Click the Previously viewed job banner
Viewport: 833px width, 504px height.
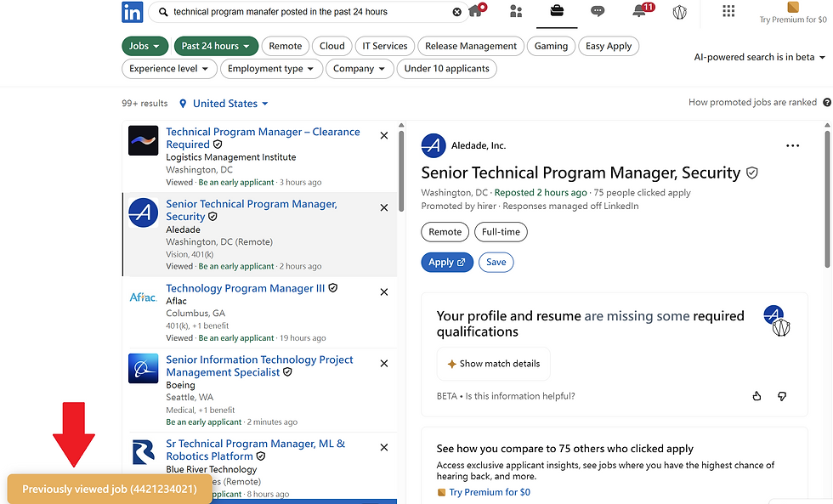(x=110, y=490)
